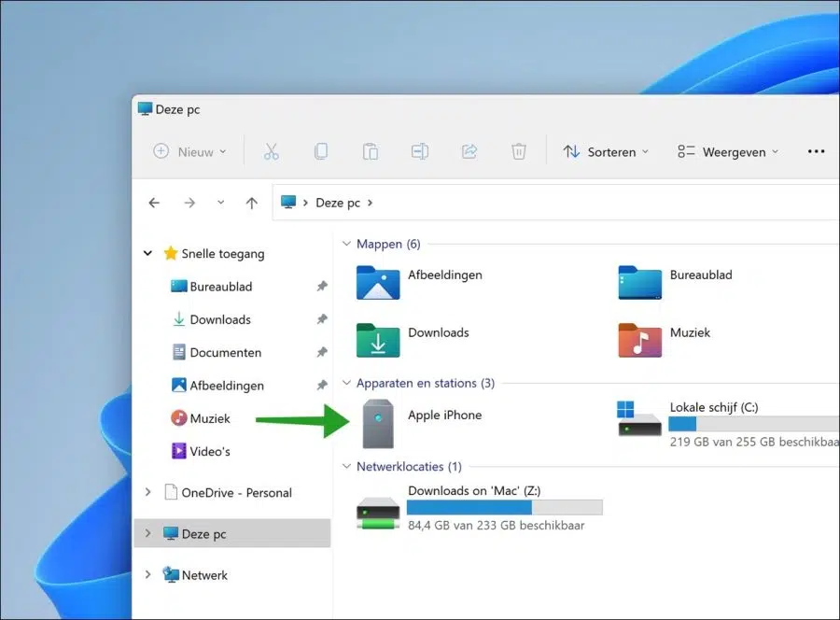Expand the OneDrive - Personal node
Screen dimensions: 840x620
(147, 492)
